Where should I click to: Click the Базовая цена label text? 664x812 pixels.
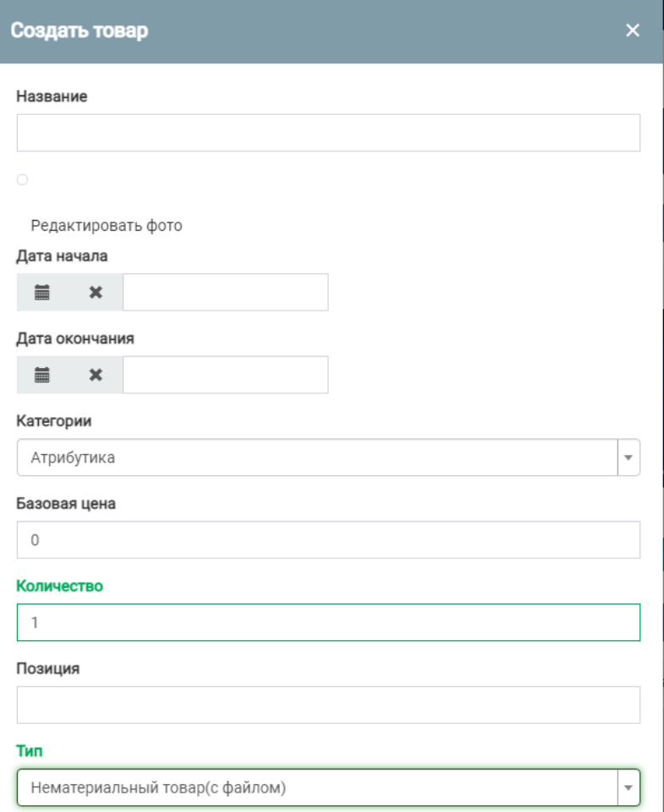(66, 503)
